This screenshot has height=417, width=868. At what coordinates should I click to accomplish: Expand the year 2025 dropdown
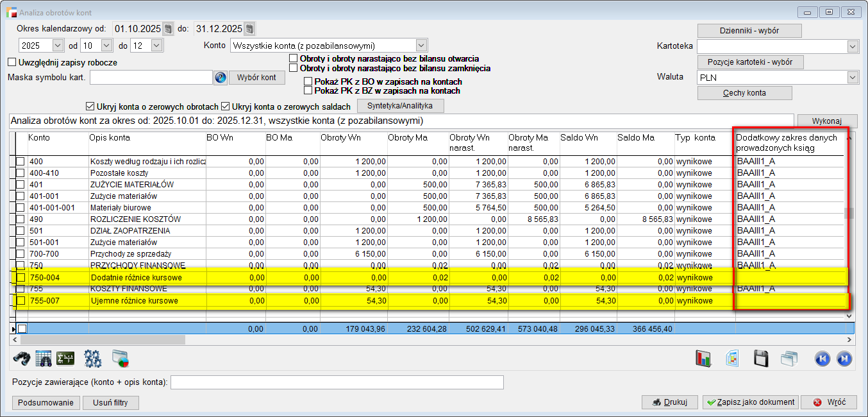(58, 46)
